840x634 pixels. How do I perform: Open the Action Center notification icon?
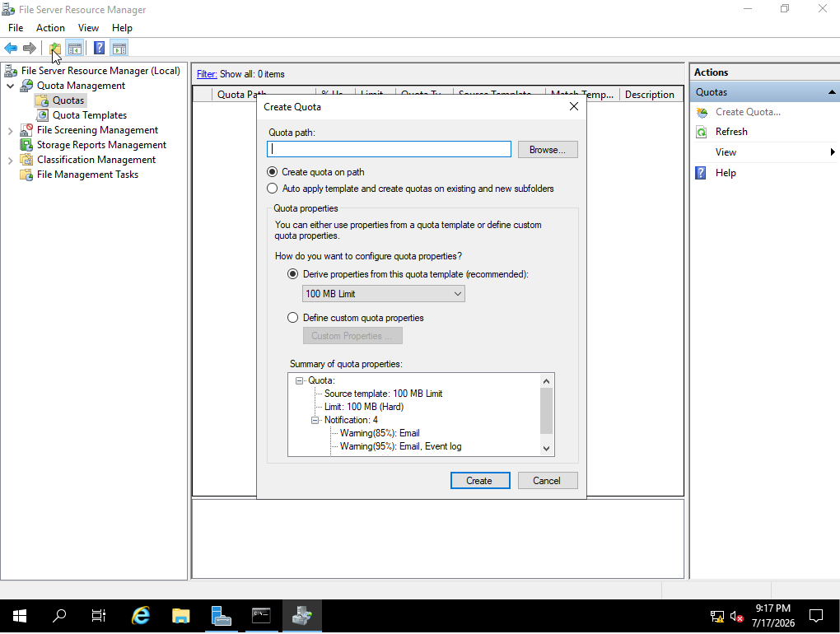(x=816, y=617)
